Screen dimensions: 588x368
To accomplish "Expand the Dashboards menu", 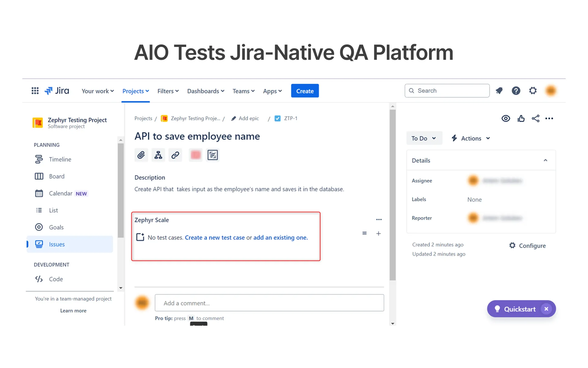I will tap(206, 91).
